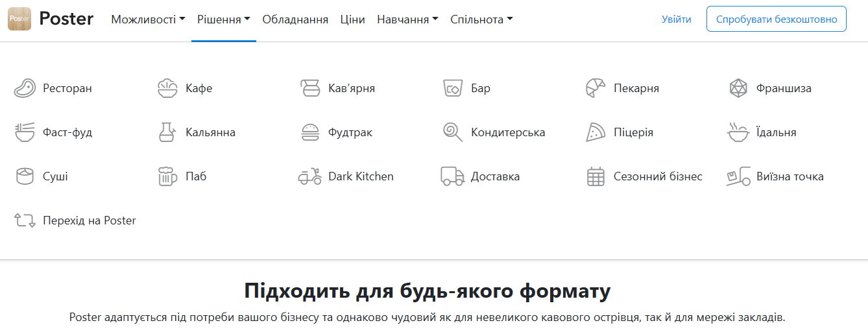Screen dimensions: 868x334
Task: Click the pizza slice icon for Піцерія
Action: [x=596, y=132]
